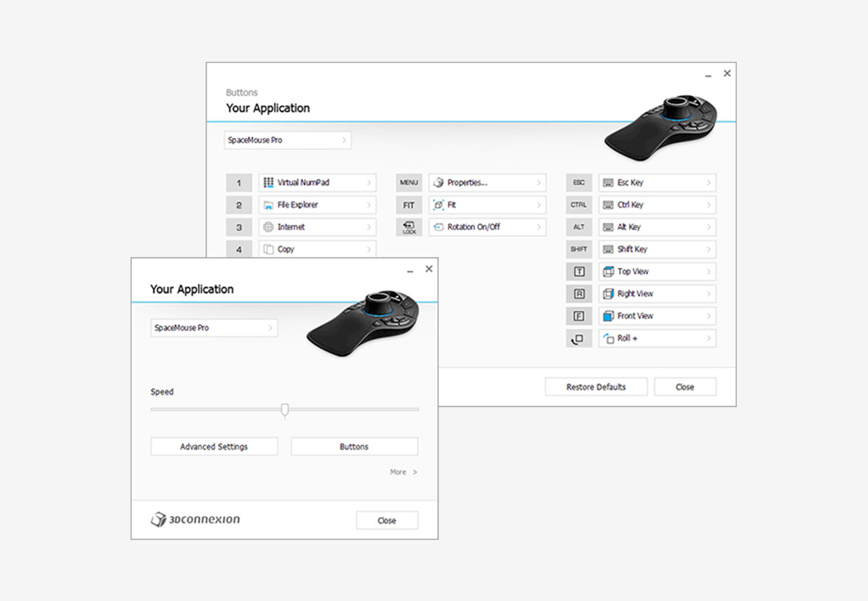Click the Front View cube icon
The image size is (868, 601).
608,316
